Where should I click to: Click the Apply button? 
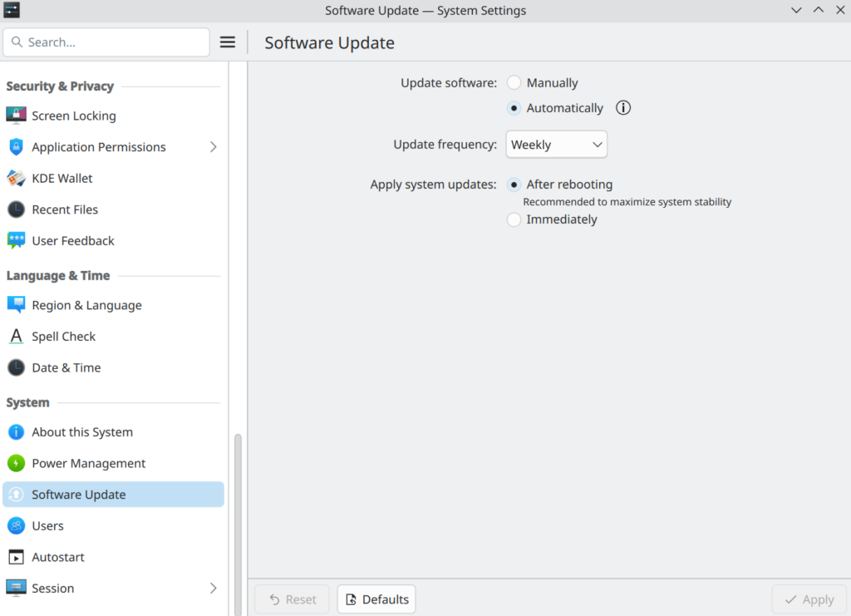coord(809,599)
